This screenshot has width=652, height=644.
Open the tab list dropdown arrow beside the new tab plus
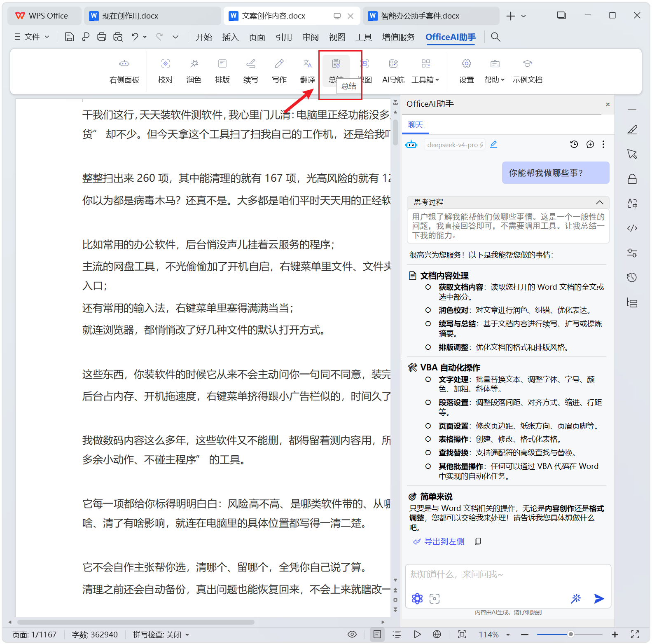pos(523,16)
